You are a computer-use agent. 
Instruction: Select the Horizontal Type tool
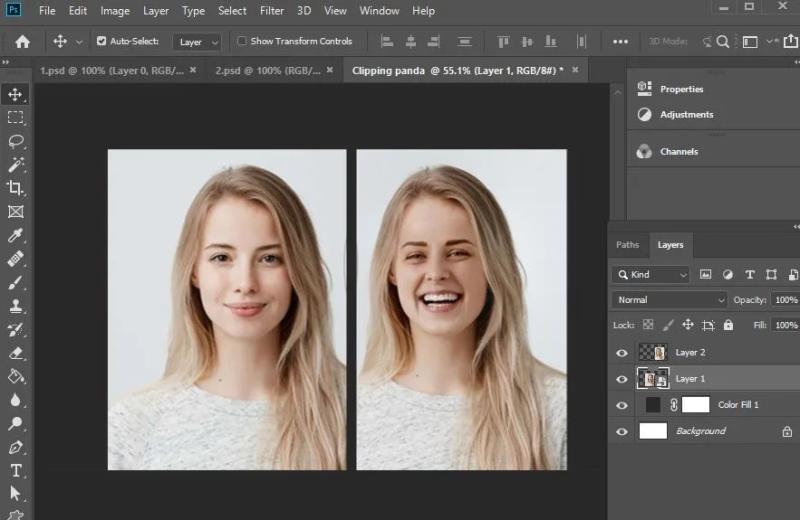[x=16, y=471]
